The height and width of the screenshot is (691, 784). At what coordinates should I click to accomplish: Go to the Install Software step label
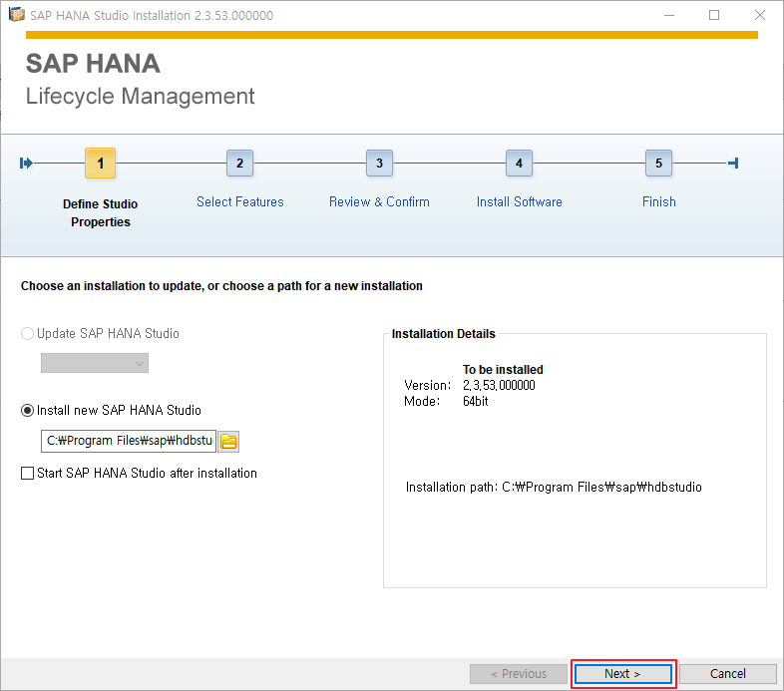click(519, 202)
